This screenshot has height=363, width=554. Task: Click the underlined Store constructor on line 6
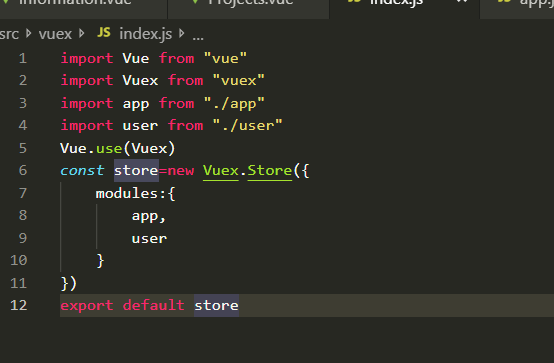[270, 171]
